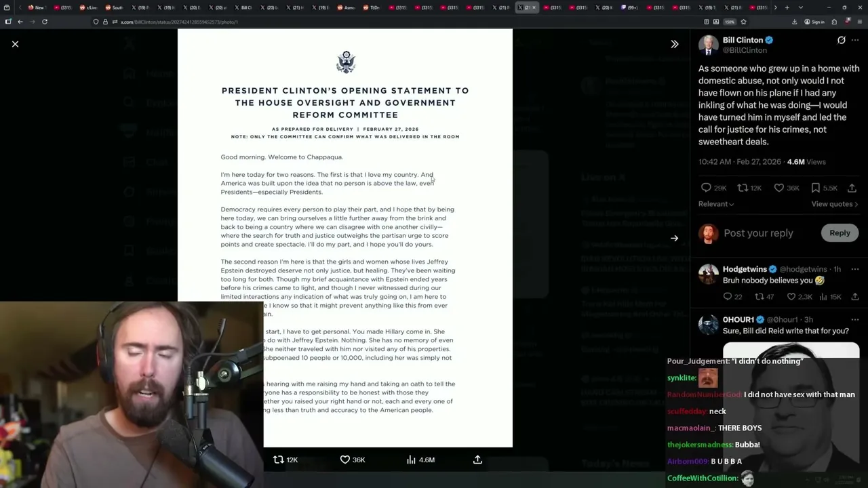Open more options on Bill Clinton's post

tap(855, 40)
